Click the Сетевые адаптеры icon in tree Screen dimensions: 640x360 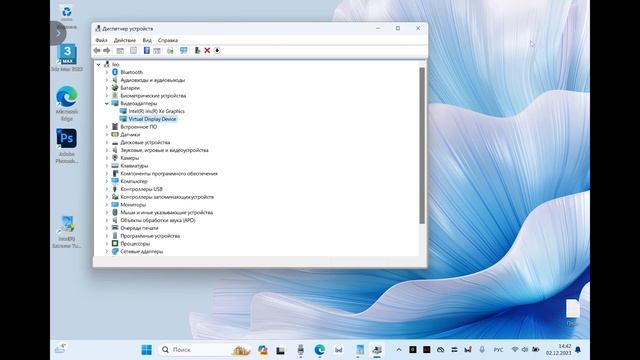pos(115,251)
